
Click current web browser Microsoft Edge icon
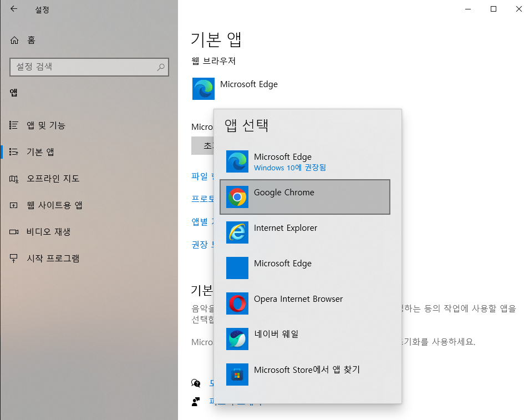[203, 89]
